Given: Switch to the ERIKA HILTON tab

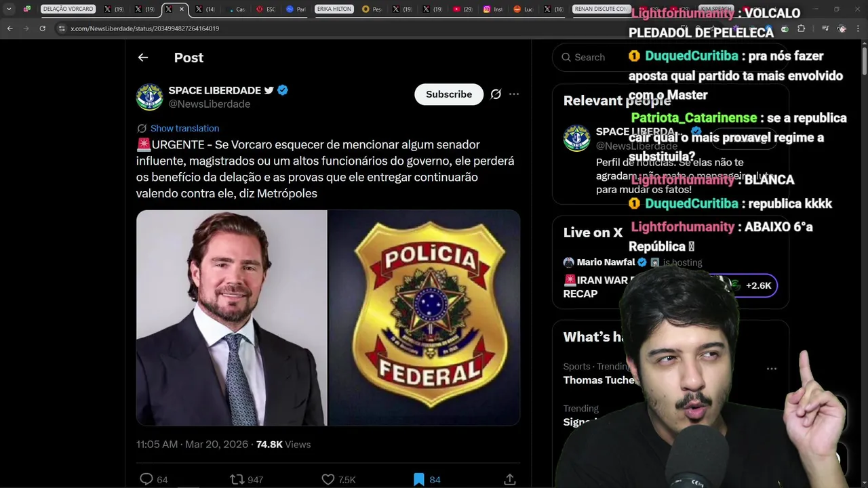Looking at the screenshot, I should point(333,9).
